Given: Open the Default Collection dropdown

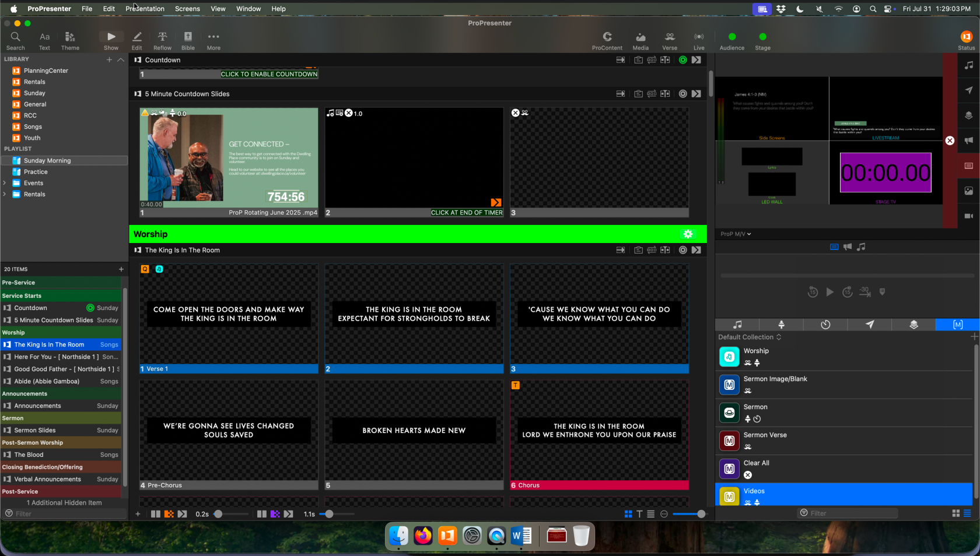Looking at the screenshot, I should (x=750, y=337).
